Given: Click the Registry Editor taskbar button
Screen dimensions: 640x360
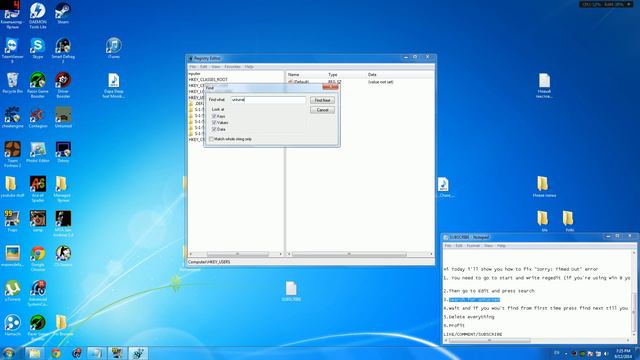Looking at the screenshot, I should [x=138, y=353].
